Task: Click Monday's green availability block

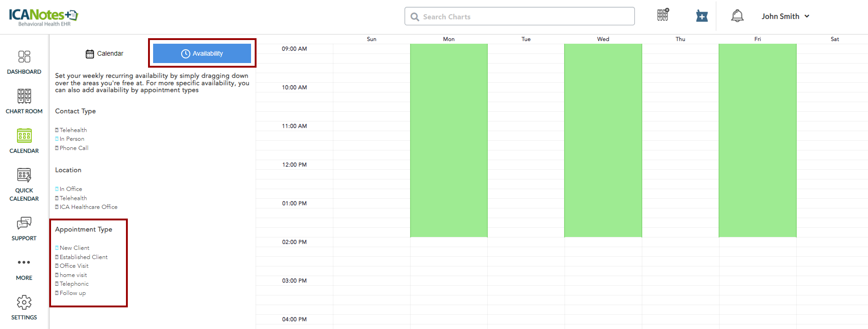Action: [449, 140]
